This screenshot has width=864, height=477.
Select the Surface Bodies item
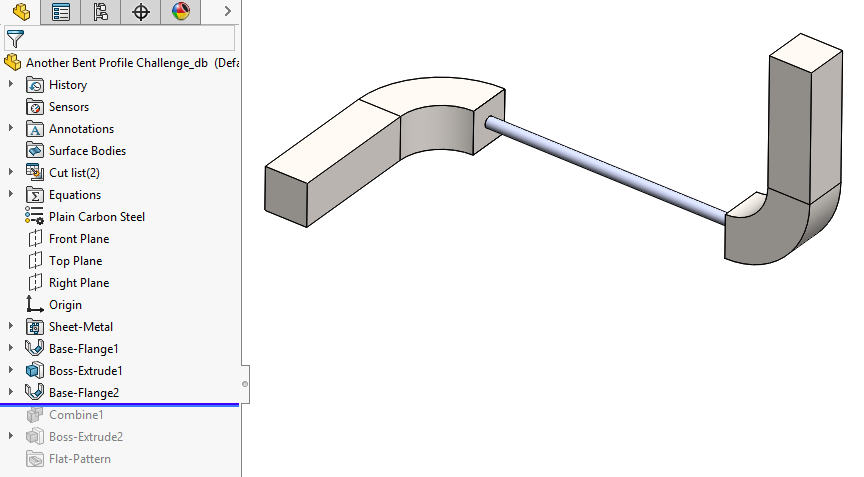(x=87, y=151)
